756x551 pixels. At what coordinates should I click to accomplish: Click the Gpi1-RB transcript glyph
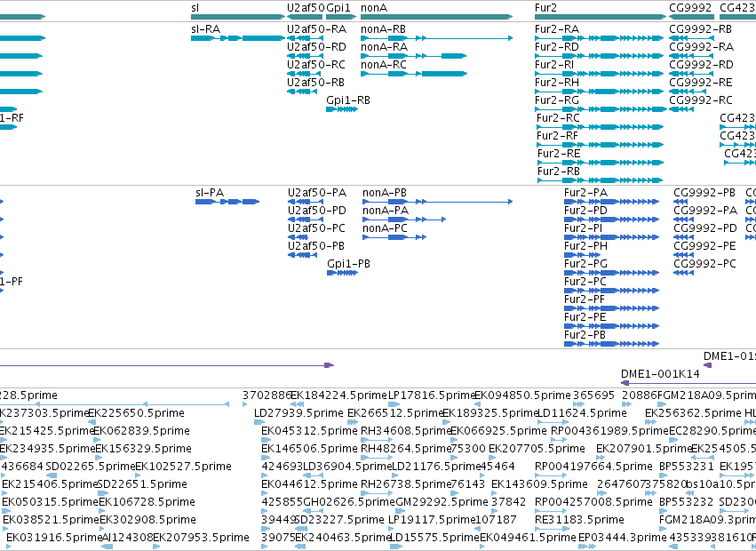(342, 109)
